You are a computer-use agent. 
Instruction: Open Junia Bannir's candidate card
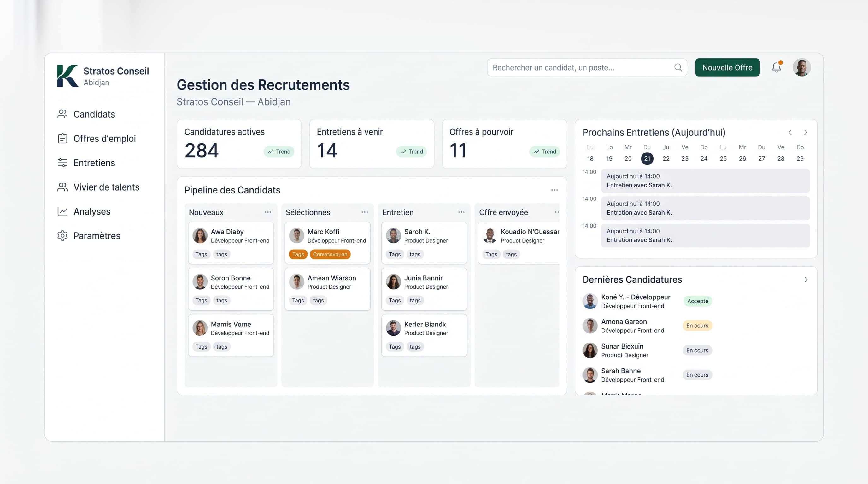(424, 289)
